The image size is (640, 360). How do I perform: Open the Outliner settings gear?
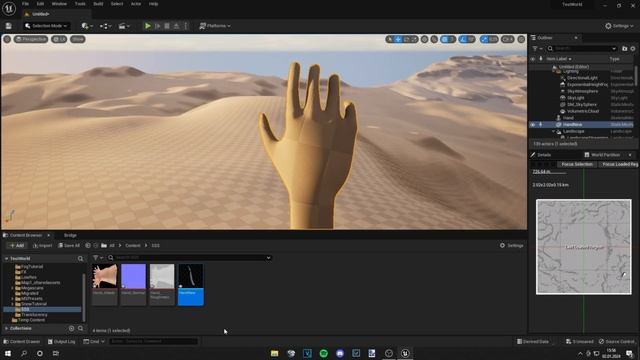(633, 49)
